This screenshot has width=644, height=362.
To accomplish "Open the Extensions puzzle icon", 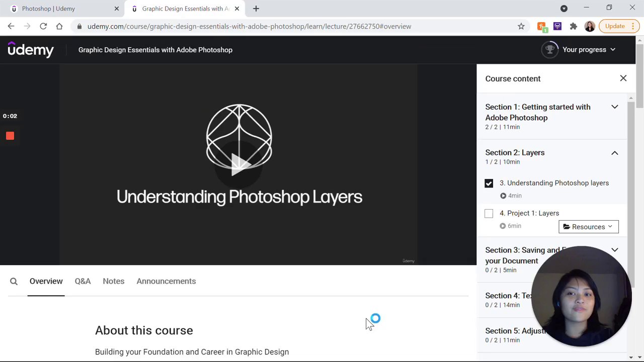I will 574,26.
